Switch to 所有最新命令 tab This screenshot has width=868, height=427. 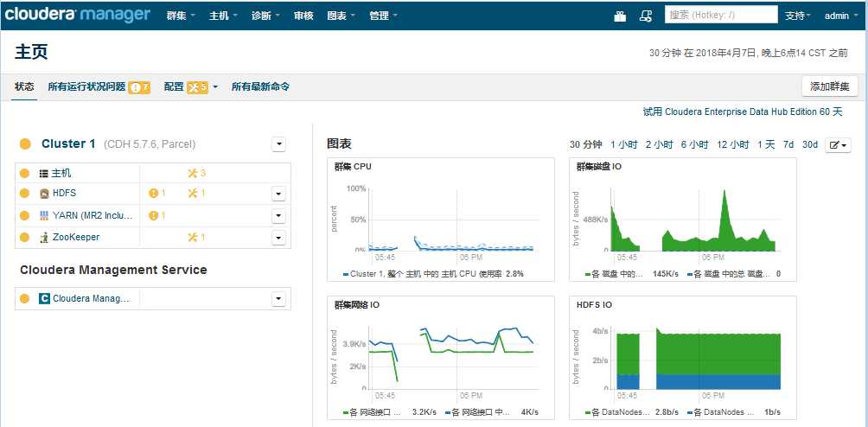[x=261, y=86]
